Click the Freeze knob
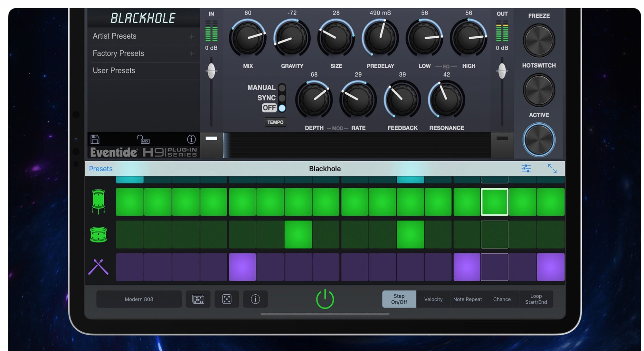 pyautogui.click(x=539, y=41)
